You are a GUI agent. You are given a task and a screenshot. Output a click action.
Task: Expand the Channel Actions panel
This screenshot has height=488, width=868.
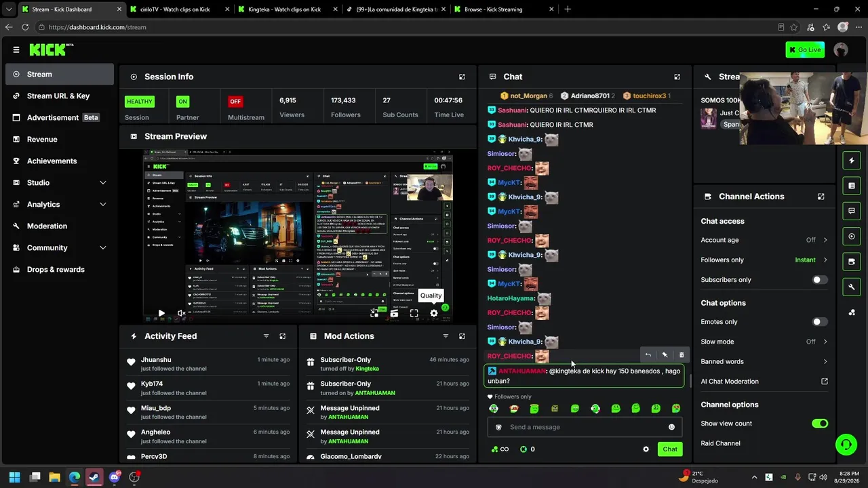pyautogui.click(x=821, y=197)
